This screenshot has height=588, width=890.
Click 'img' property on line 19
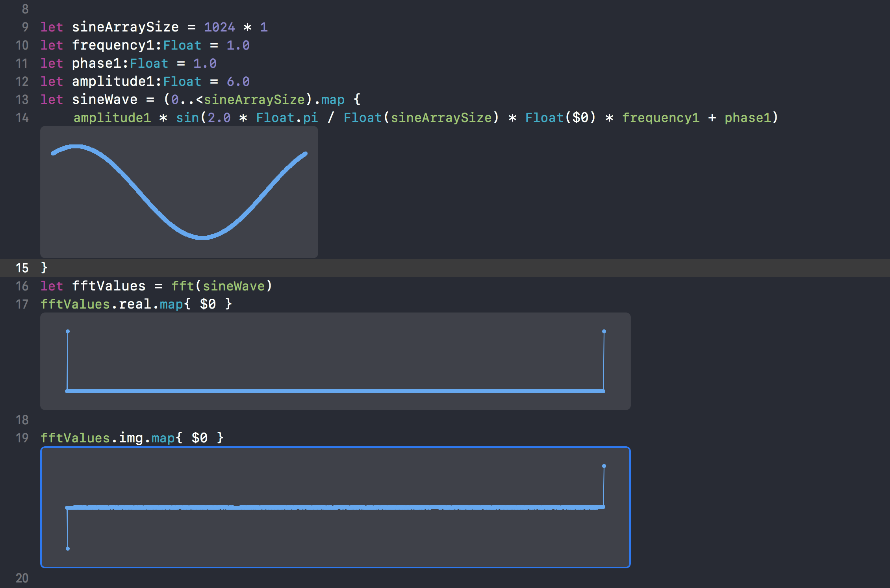click(x=131, y=438)
